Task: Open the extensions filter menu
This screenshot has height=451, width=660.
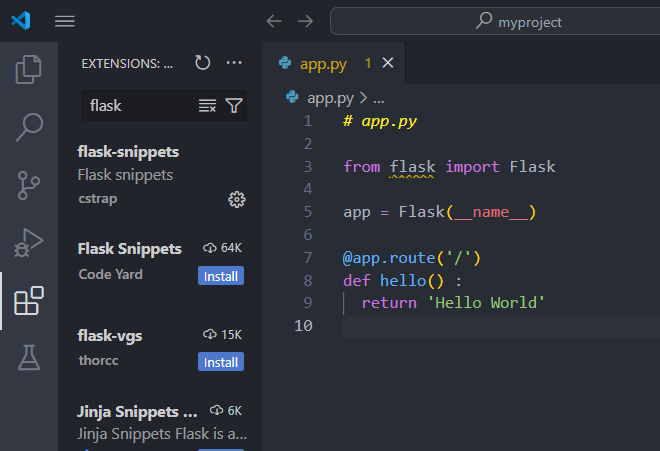Action: pyautogui.click(x=234, y=106)
